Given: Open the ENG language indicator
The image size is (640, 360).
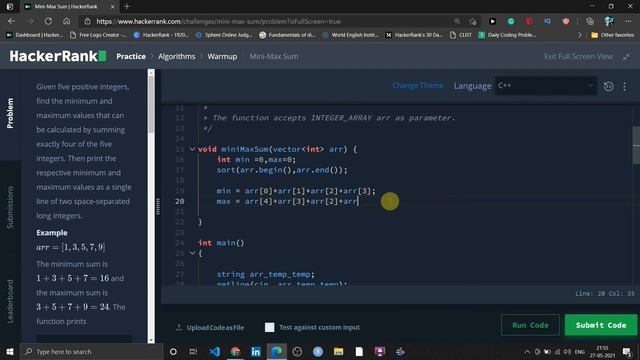Looking at the screenshot, I should 580,351.
